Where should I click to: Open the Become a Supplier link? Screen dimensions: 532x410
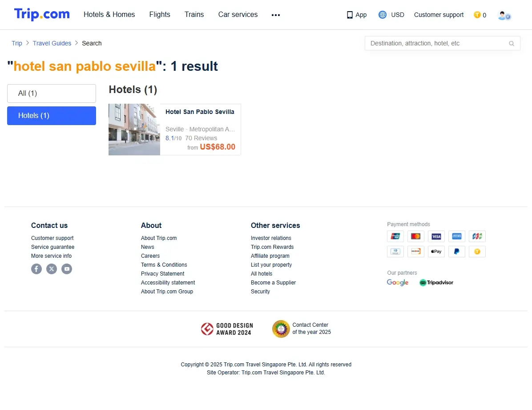pos(273,283)
